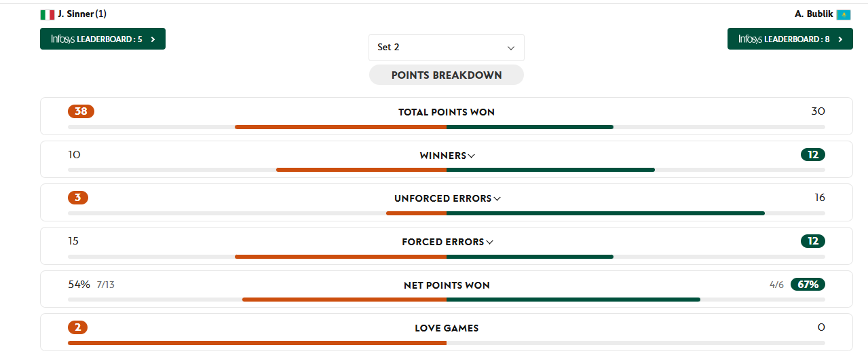Click the orange 38 total points badge
The height and width of the screenshot is (360, 868).
pyautogui.click(x=81, y=111)
